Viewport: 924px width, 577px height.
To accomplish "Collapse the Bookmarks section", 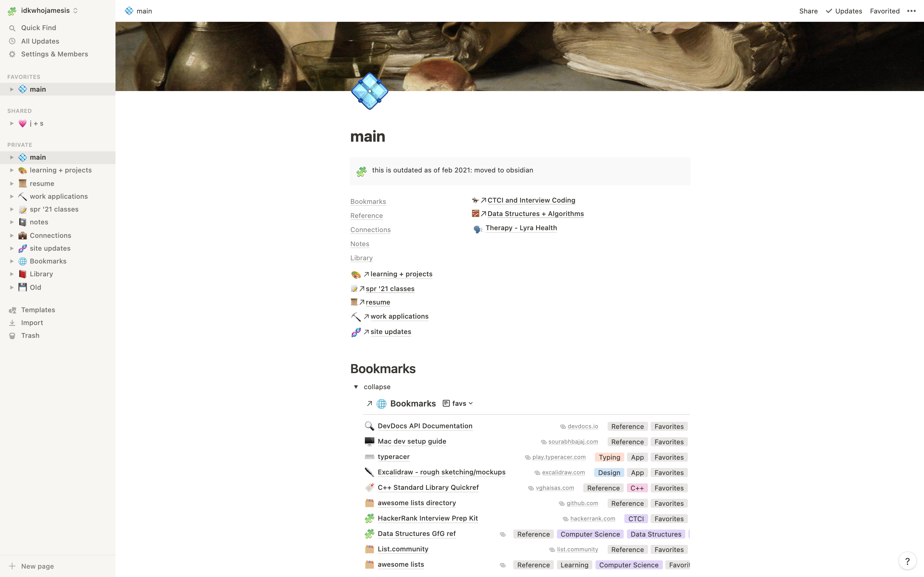I will (x=356, y=387).
